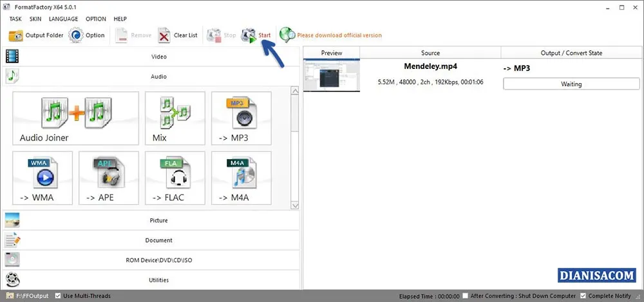The width and height of the screenshot is (644, 302).
Task: Click the Output / Convert State header
Action: tap(571, 53)
